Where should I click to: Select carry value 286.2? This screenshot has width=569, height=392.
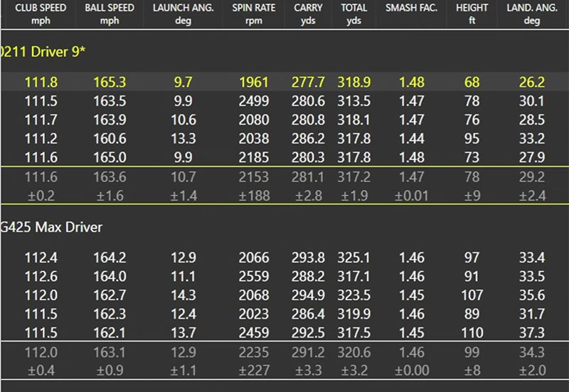308,139
